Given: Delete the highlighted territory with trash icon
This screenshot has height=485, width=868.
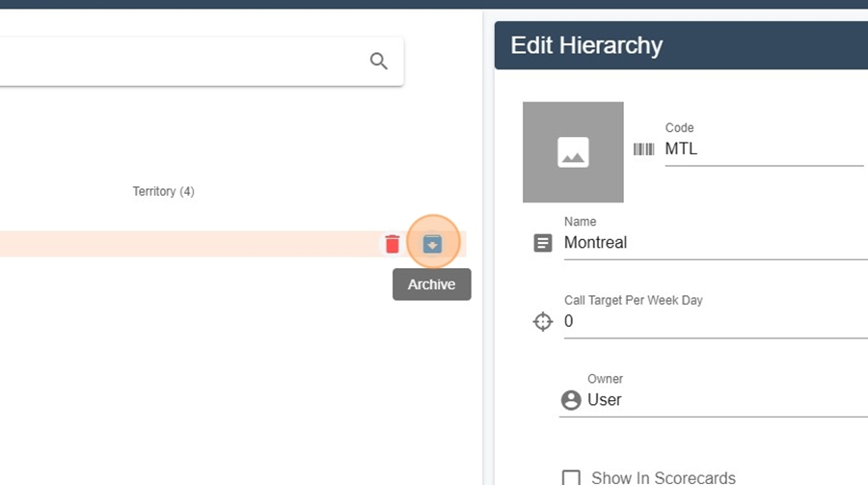Looking at the screenshot, I should (x=392, y=244).
